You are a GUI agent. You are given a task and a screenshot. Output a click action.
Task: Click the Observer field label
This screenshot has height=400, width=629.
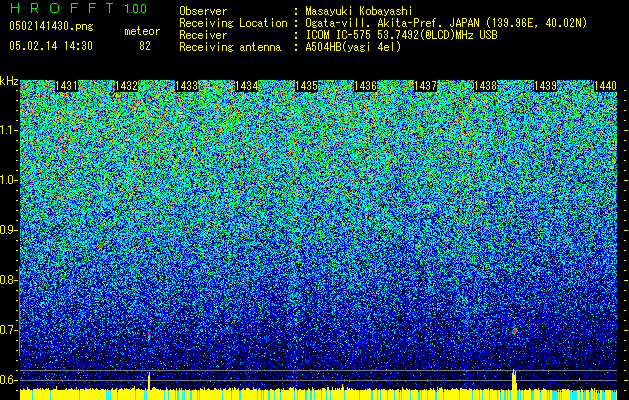click(203, 12)
